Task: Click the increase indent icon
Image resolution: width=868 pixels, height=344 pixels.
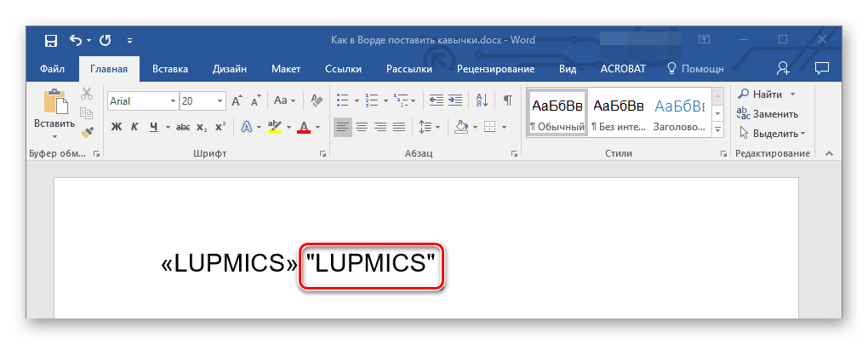Action: point(455,100)
